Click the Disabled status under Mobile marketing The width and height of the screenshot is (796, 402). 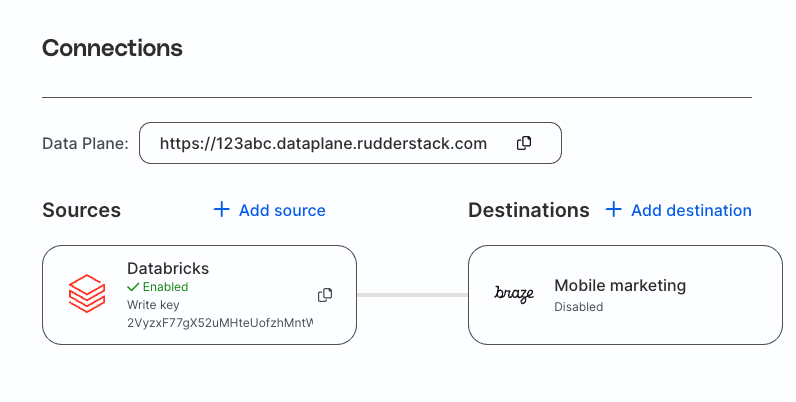click(578, 307)
